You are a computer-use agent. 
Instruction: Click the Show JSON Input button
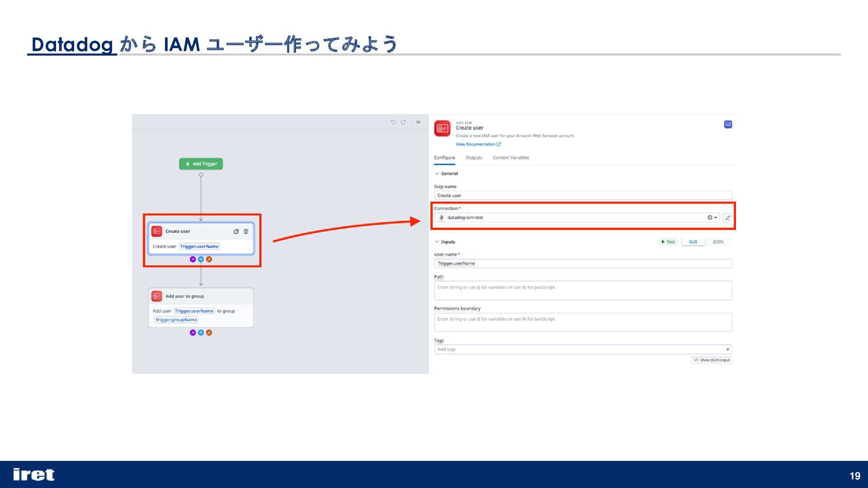pos(712,360)
